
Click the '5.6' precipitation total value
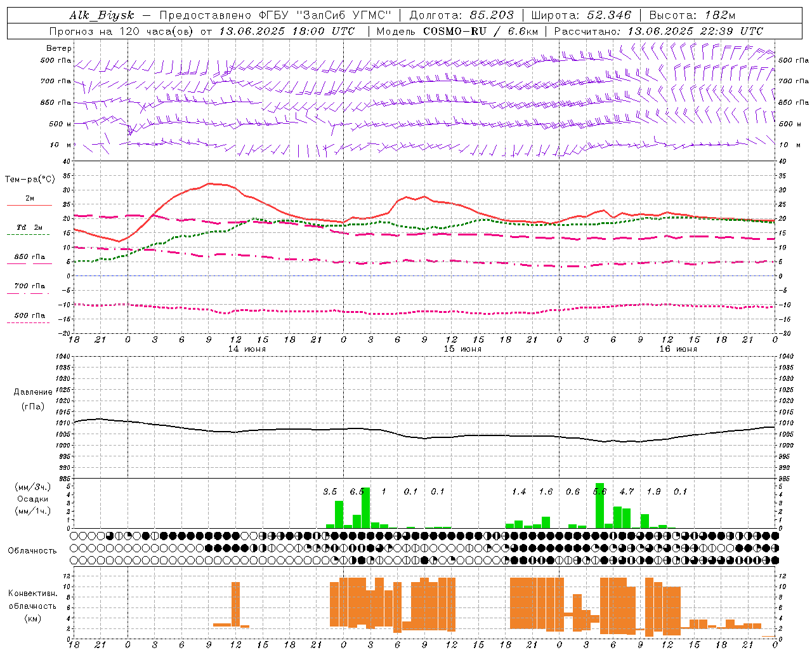tap(599, 492)
